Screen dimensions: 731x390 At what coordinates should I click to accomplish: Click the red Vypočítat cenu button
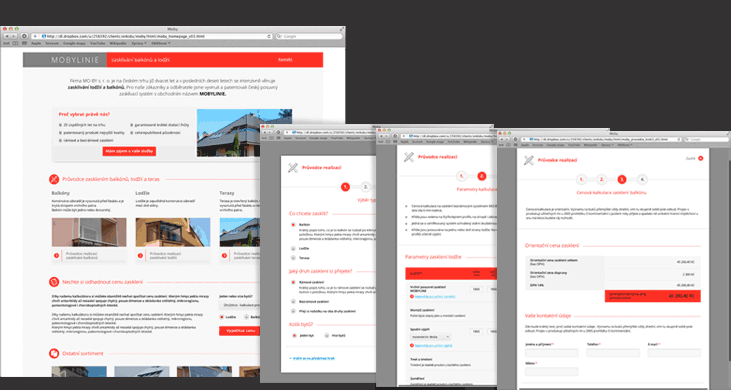(240, 330)
